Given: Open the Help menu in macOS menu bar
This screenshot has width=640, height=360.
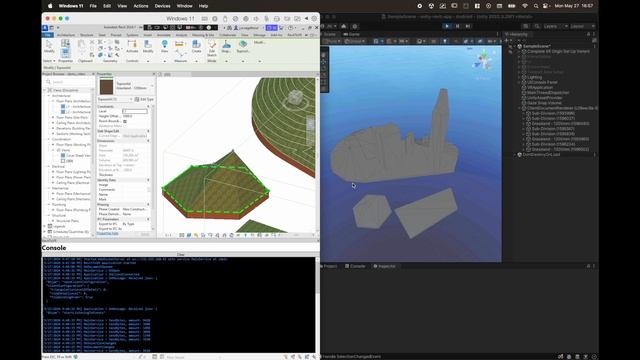Looking at the screenshot, I should [x=203, y=6].
